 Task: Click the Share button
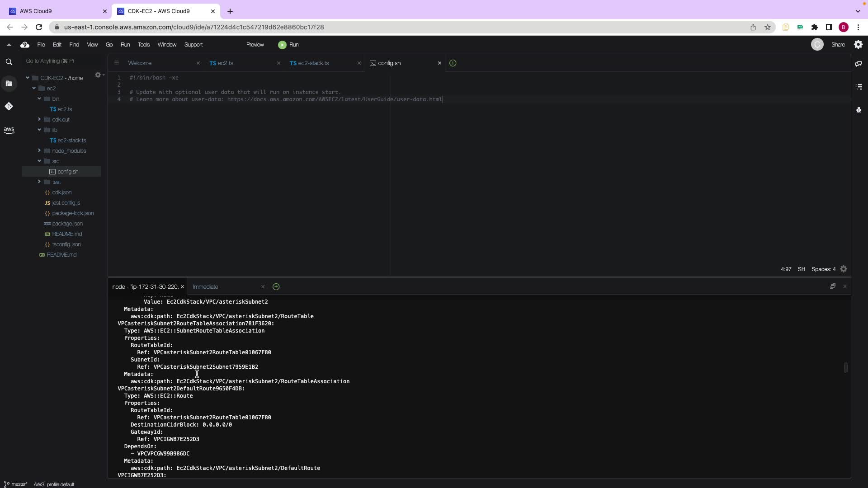tap(838, 45)
